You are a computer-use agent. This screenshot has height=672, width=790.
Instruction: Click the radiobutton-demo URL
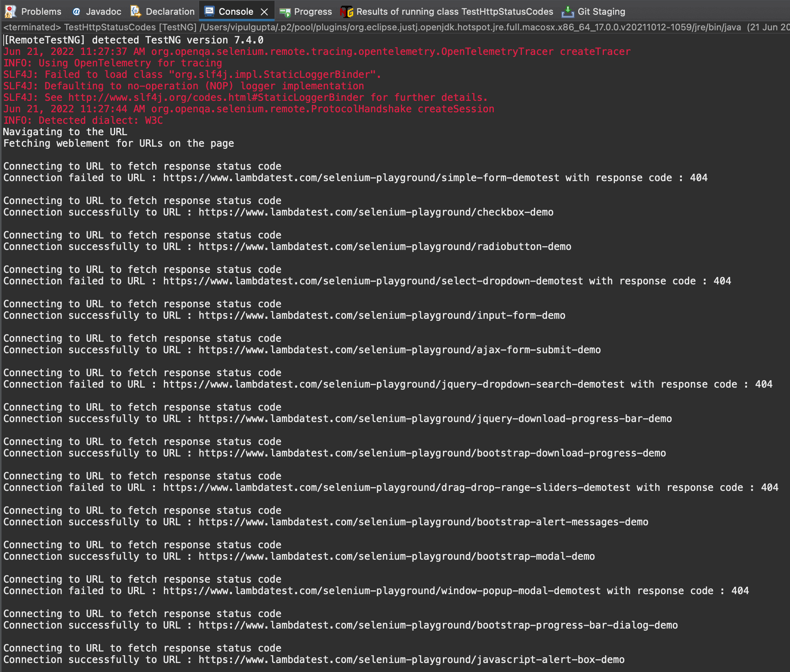pyautogui.click(x=384, y=246)
